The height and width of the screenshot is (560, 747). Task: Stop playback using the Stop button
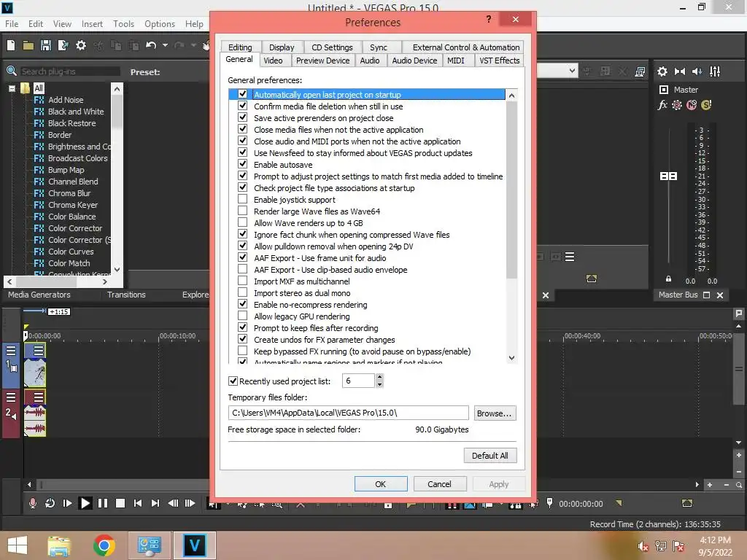pyautogui.click(x=120, y=503)
